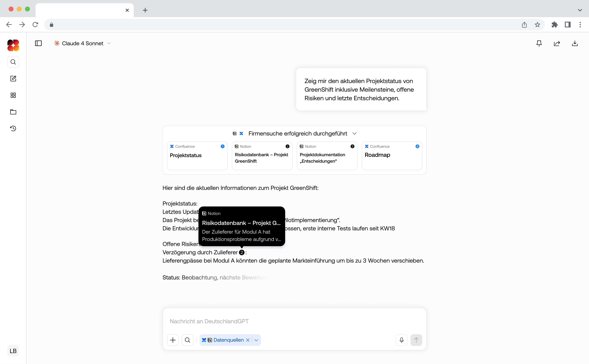The height and width of the screenshot is (364, 589).
Task: Send the message with the arrow button
Action: point(416,340)
